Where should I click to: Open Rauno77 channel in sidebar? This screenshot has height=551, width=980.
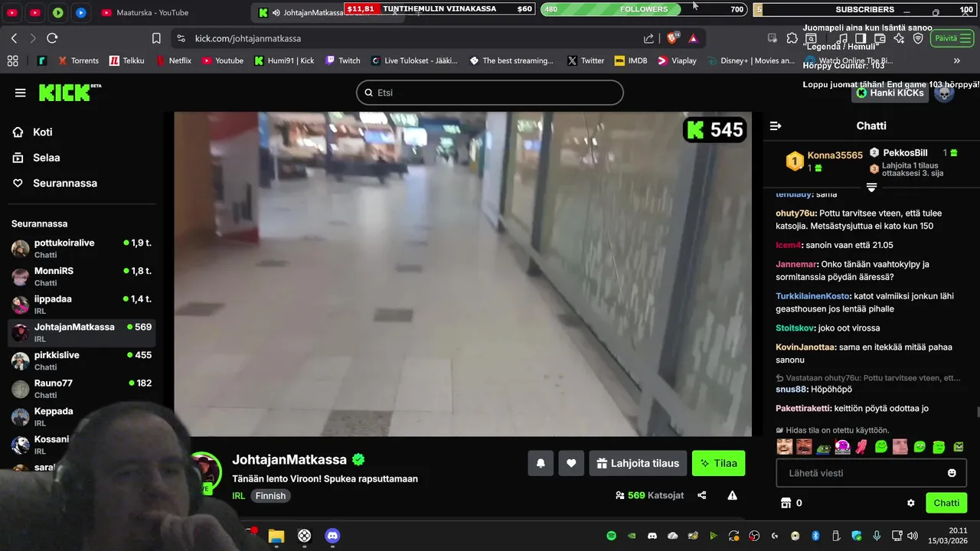(82, 389)
